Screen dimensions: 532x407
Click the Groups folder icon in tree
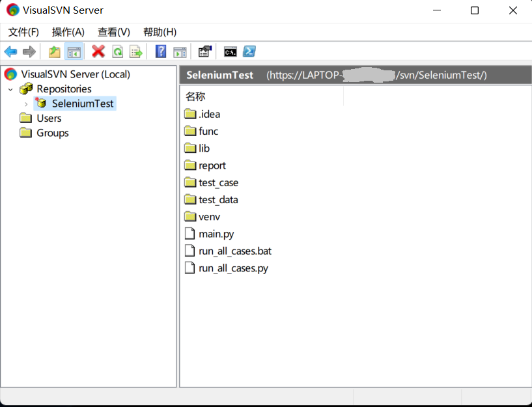click(26, 133)
